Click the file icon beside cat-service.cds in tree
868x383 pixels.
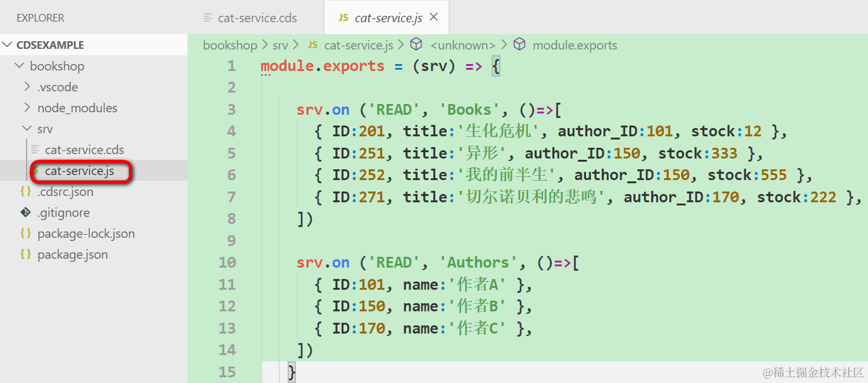point(35,150)
